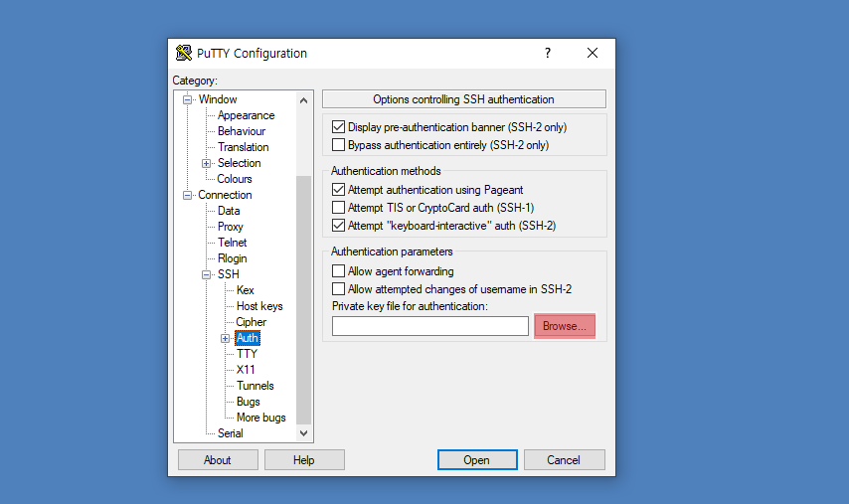The image size is (849, 504).
Task: Select Appearance in category tree
Action: pyautogui.click(x=246, y=115)
